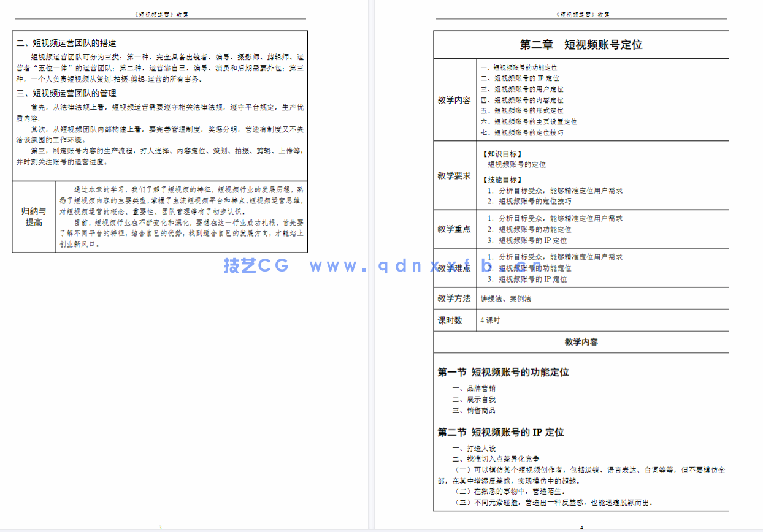This screenshot has width=763, height=532.
Task: Click the heading 二、短视频运营团队的搭建
Action: [x=67, y=43]
